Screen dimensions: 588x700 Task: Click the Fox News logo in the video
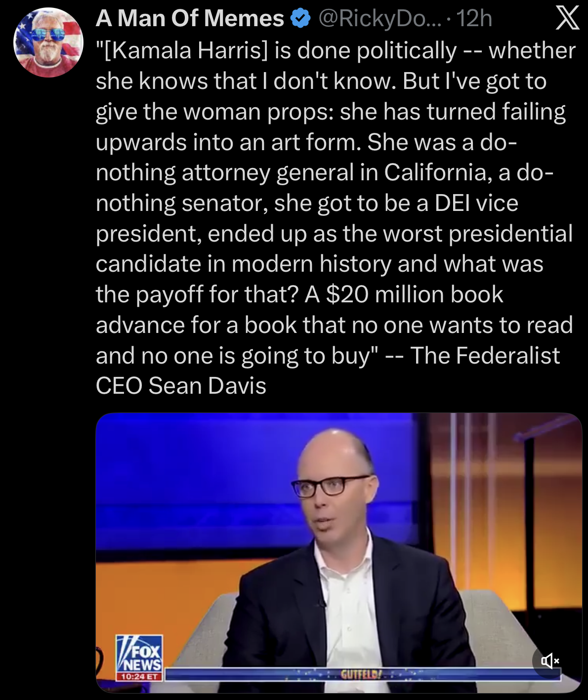pos(139,653)
